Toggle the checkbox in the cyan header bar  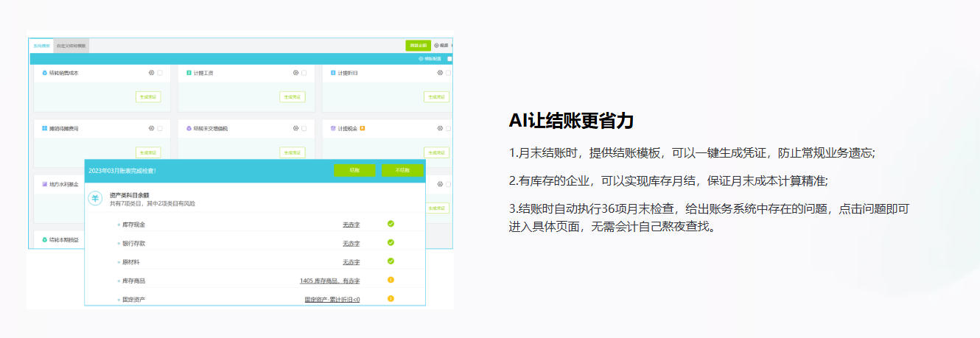pos(450,58)
